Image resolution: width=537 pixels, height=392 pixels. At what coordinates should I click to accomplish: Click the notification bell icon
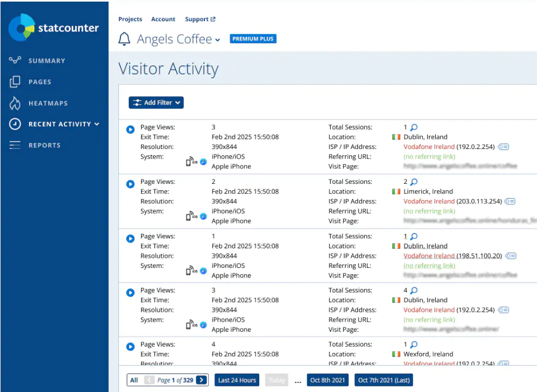(124, 39)
